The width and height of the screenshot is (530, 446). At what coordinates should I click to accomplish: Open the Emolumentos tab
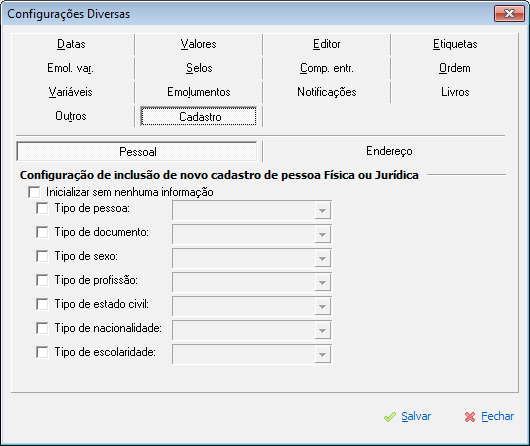(x=199, y=92)
